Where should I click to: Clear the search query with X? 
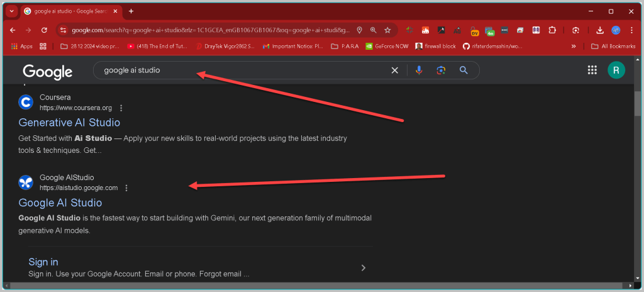395,70
